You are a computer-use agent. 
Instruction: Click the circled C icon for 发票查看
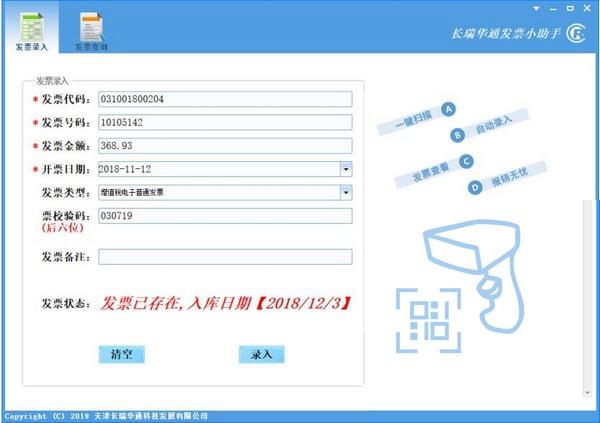point(466,161)
